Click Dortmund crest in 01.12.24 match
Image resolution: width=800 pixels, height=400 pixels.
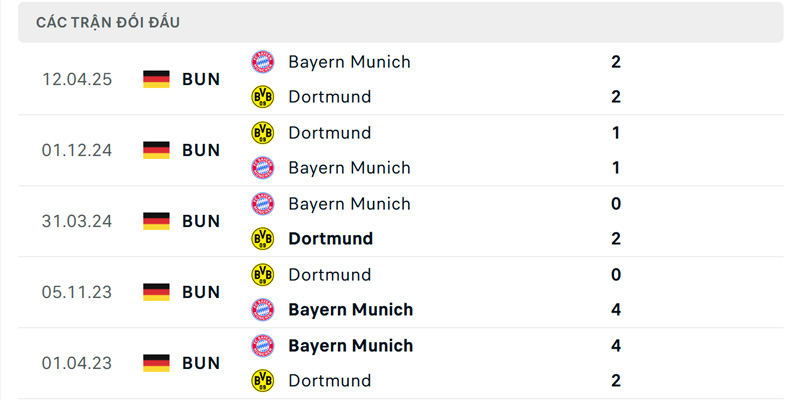tap(262, 133)
